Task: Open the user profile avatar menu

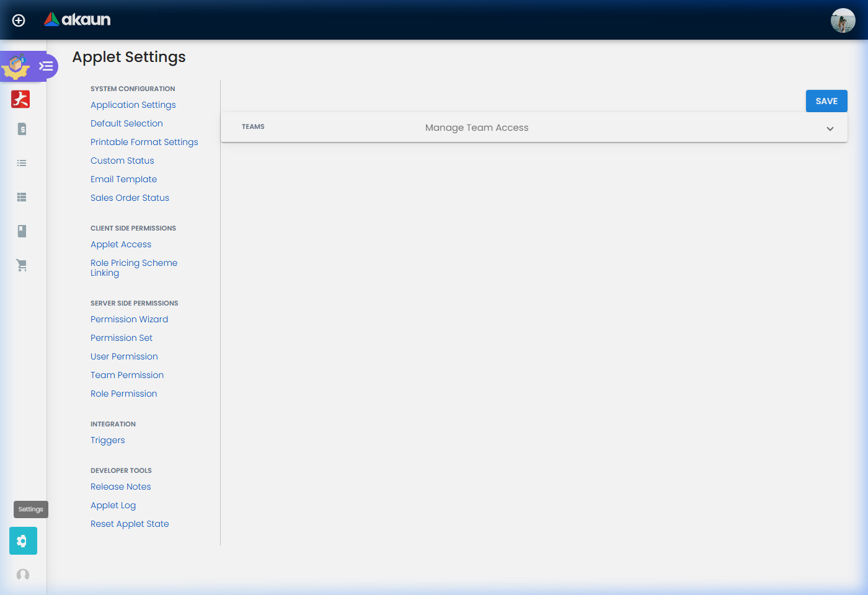Action: (844, 20)
